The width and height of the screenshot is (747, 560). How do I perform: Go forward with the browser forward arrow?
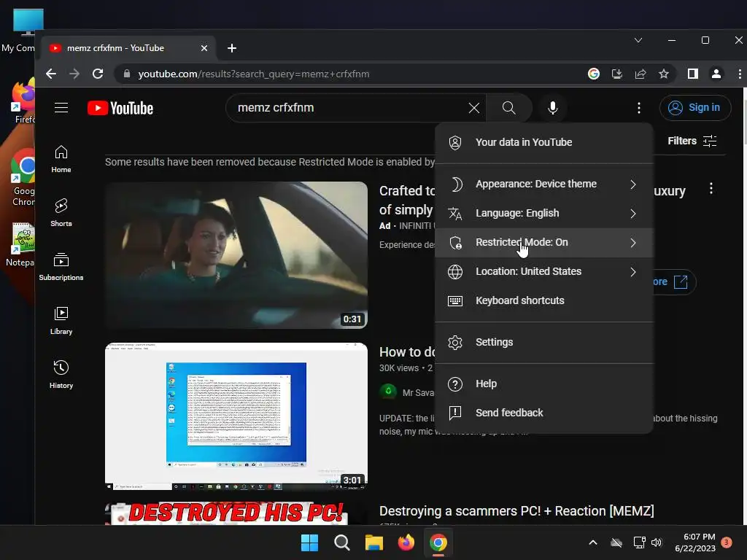(x=74, y=74)
